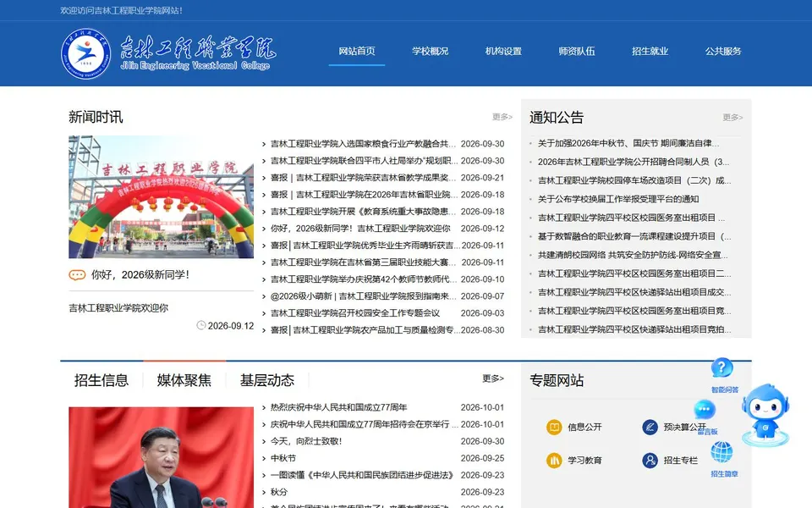Viewport: 812px width, 508px height.
Task: Open 喜报 农产品加工与质量检测专 article
Action: click(x=365, y=330)
